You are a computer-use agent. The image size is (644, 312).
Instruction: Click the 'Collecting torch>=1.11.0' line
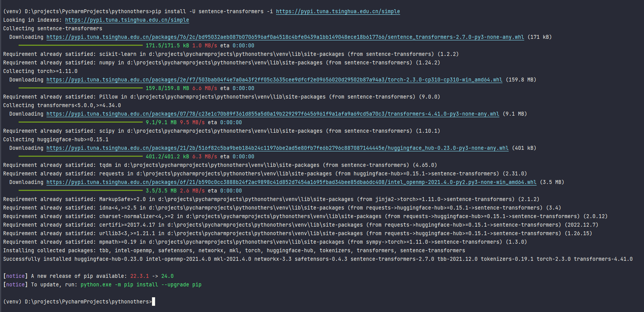click(x=40, y=71)
